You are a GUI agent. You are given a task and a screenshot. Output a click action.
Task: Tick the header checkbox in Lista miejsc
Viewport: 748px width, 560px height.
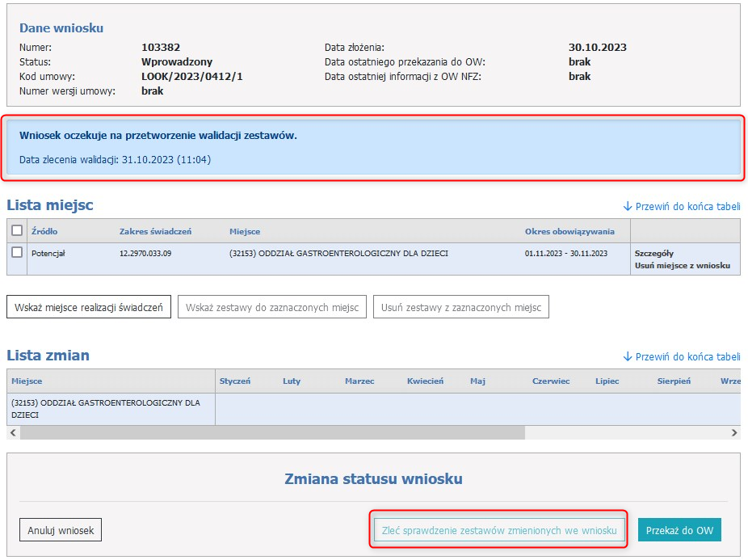coord(17,231)
